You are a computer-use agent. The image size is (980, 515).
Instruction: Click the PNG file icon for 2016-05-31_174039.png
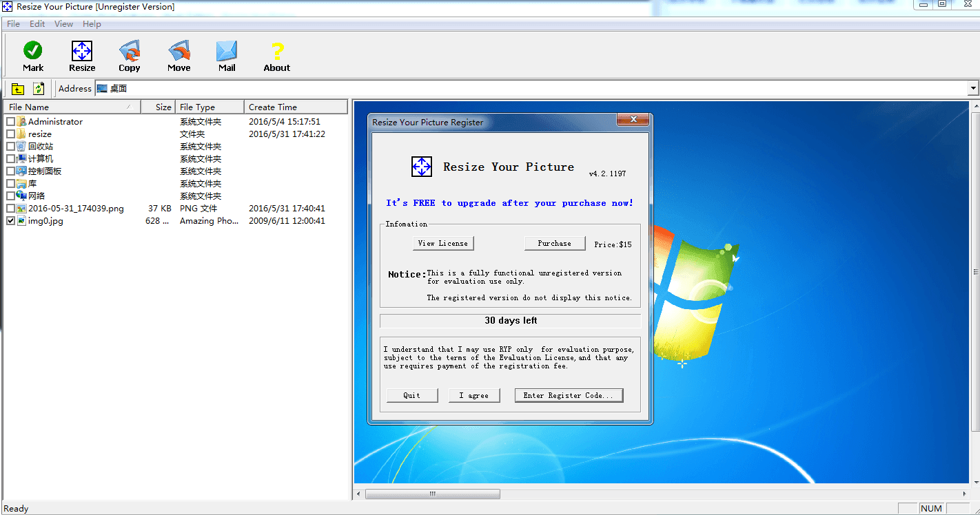[21, 209]
